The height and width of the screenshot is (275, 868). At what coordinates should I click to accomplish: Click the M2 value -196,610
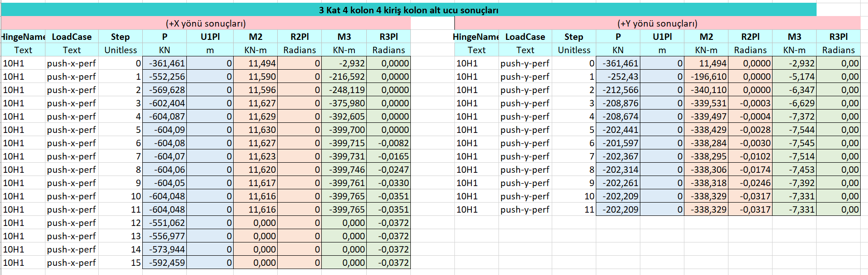point(706,77)
